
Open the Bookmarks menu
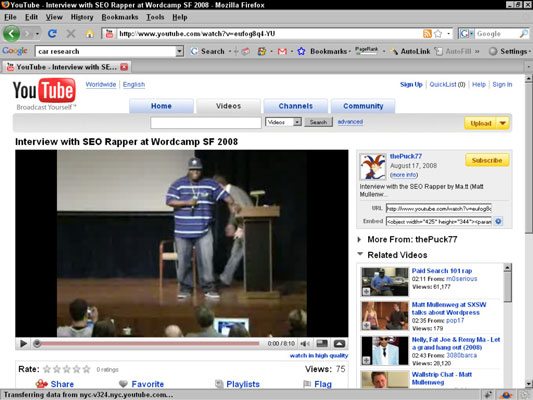[120, 17]
